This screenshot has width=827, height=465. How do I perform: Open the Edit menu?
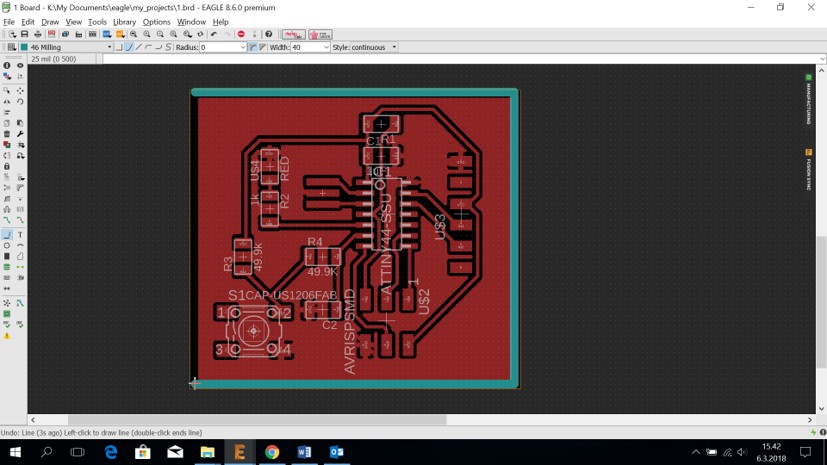coord(27,22)
